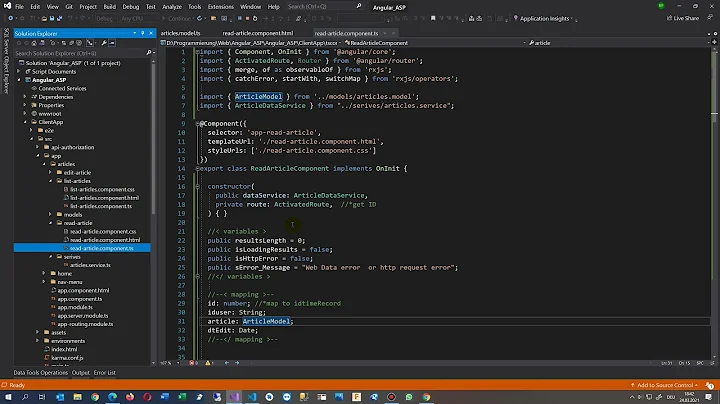Toggle Preview Selected Items in Solution Explorer
This screenshot has width=720, height=404.
pos(112,43)
